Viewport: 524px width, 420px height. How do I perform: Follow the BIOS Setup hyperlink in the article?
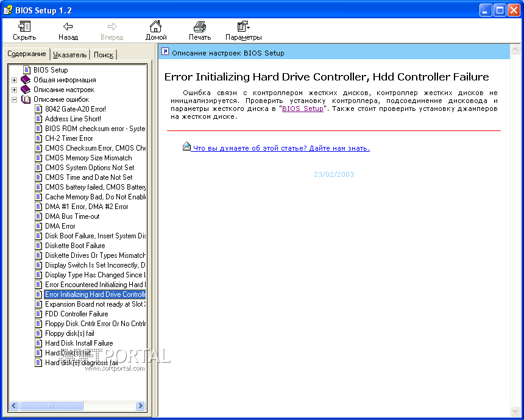click(x=303, y=109)
